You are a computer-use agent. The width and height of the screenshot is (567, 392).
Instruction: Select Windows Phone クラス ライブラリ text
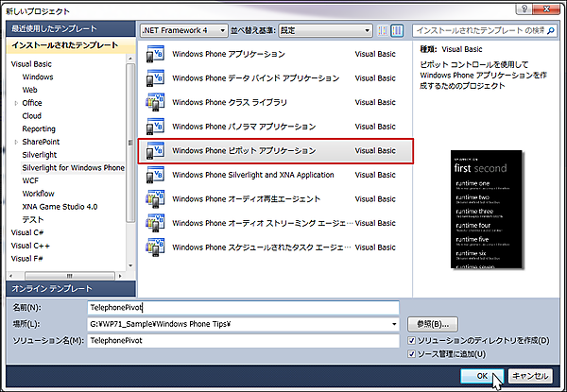coord(230,103)
